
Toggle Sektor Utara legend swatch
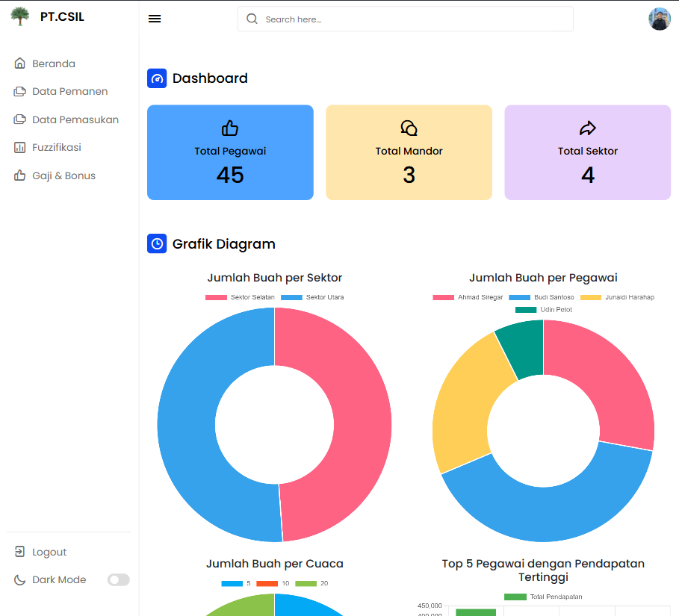(x=291, y=297)
